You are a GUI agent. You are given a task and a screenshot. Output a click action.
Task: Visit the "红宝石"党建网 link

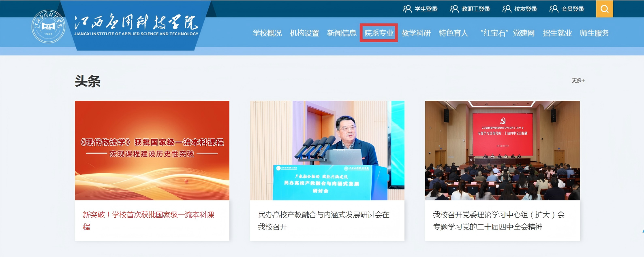507,33
